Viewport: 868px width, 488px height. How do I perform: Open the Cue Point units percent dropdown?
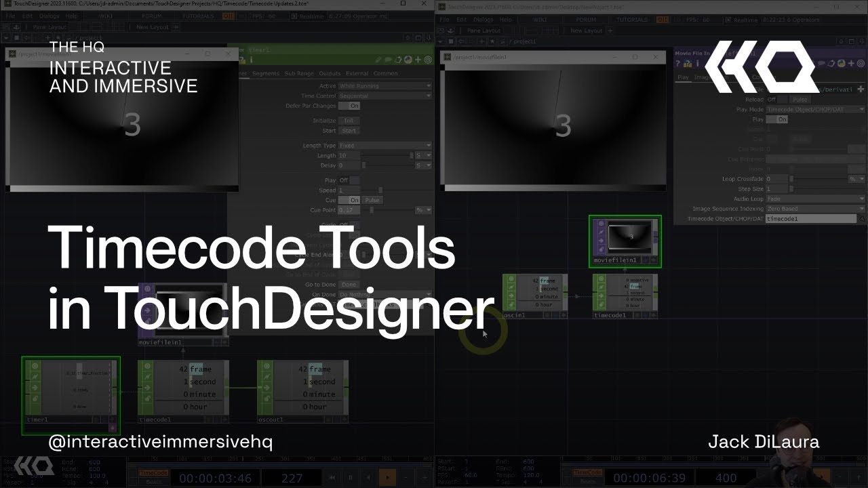coord(423,210)
